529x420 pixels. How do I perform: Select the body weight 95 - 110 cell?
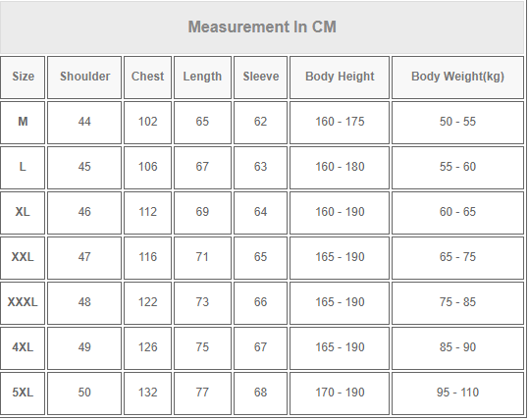pyautogui.click(x=457, y=394)
